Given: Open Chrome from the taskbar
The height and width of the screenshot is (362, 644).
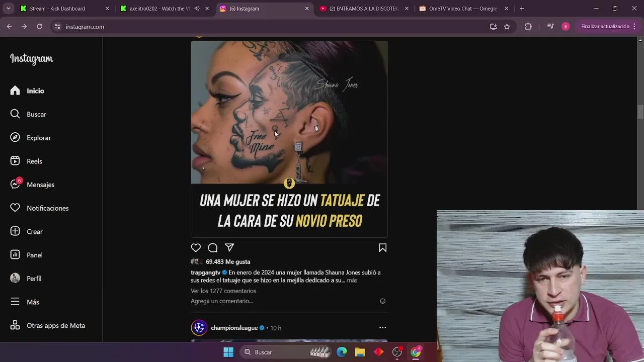Looking at the screenshot, I should [x=416, y=352].
